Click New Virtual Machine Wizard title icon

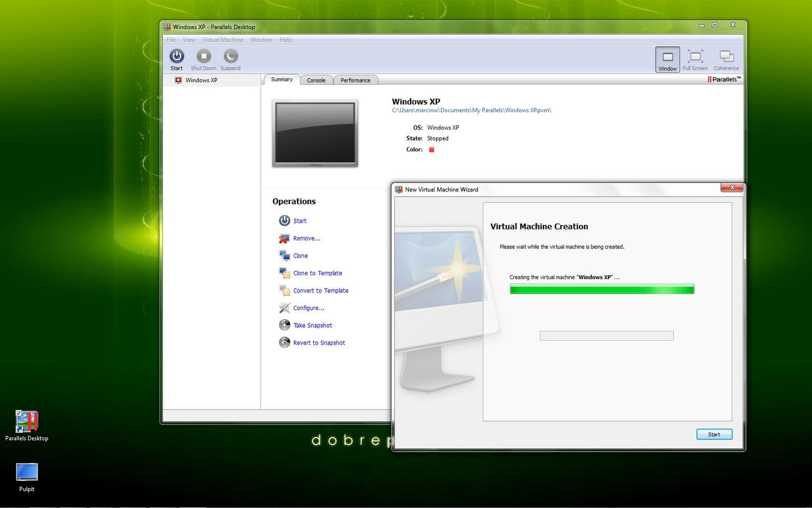399,190
